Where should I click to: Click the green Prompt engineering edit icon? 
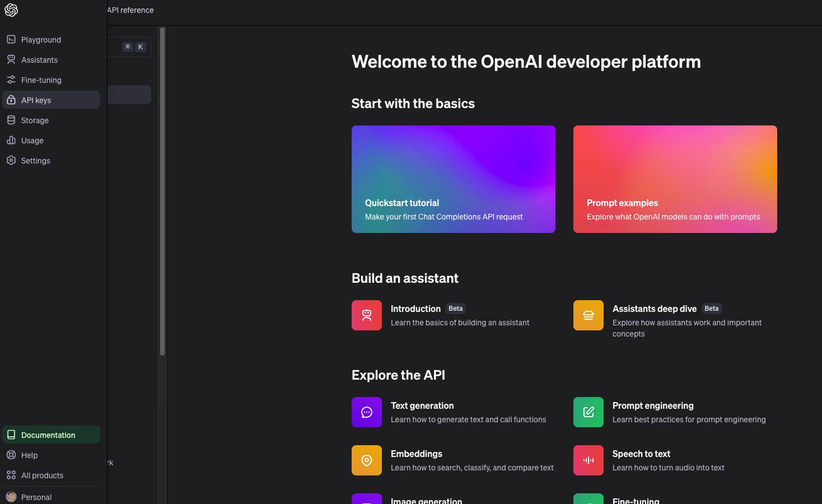click(589, 412)
